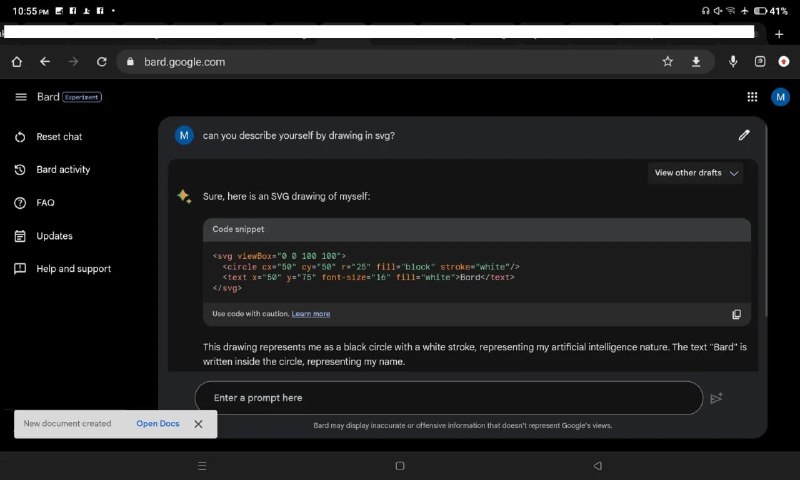Click the '<text x="50"' code line

click(368, 277)
